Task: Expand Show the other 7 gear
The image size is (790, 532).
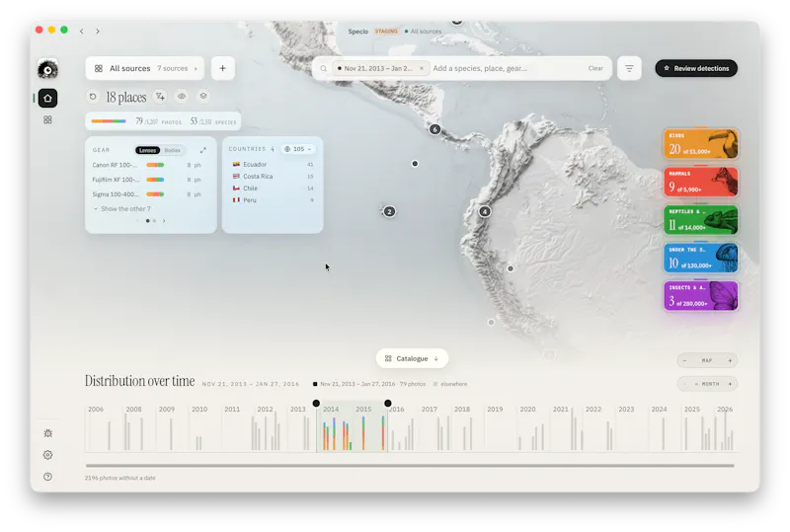Action: pyautogui.click(x=121, y=208)
